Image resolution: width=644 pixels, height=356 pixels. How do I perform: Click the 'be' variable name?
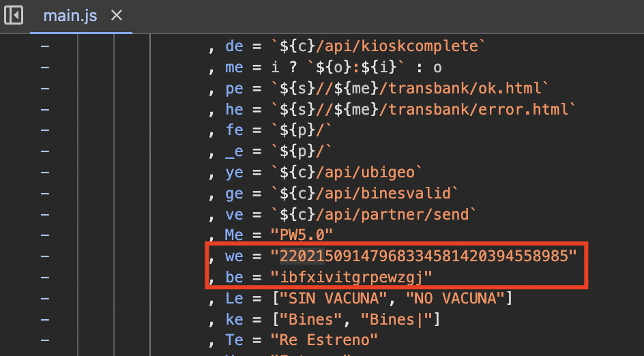(x=234, y=277)
